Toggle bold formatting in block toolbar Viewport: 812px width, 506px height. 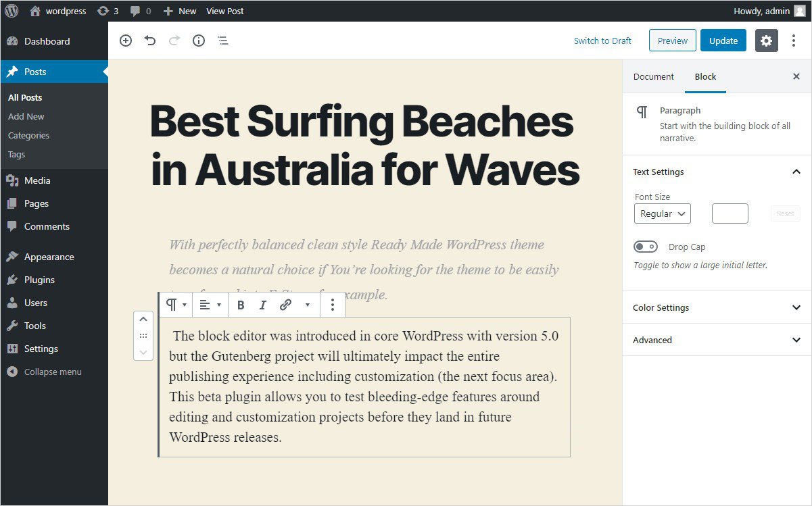point(241,305)
